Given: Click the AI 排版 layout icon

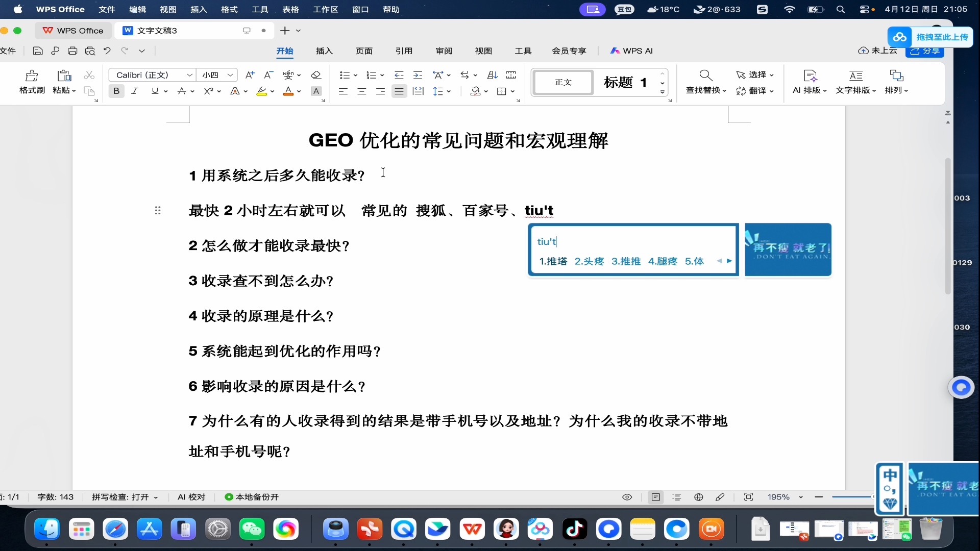Looking at the screenshot, I should pyautogui.click(x=810, y=76).
